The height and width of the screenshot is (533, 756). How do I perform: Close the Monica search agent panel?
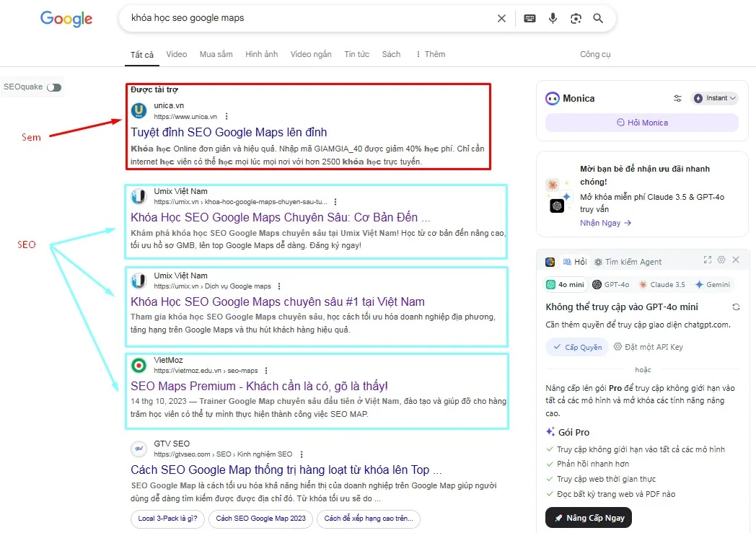point(736,260)
